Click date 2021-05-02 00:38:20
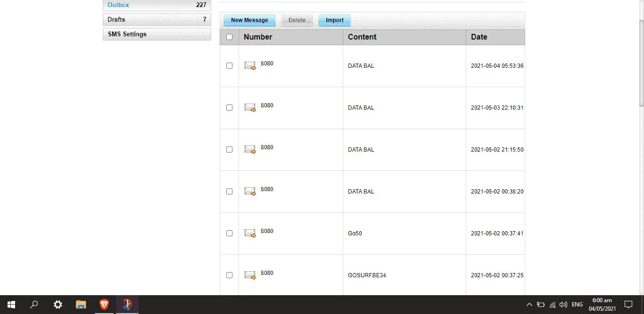This screenshot has width=644, height=314. [x=497, y=192]
